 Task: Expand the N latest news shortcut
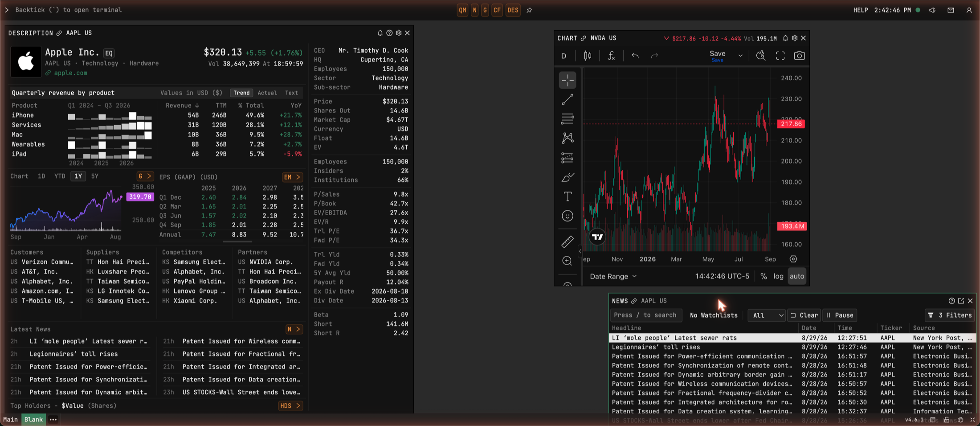[x=294, y=329]
